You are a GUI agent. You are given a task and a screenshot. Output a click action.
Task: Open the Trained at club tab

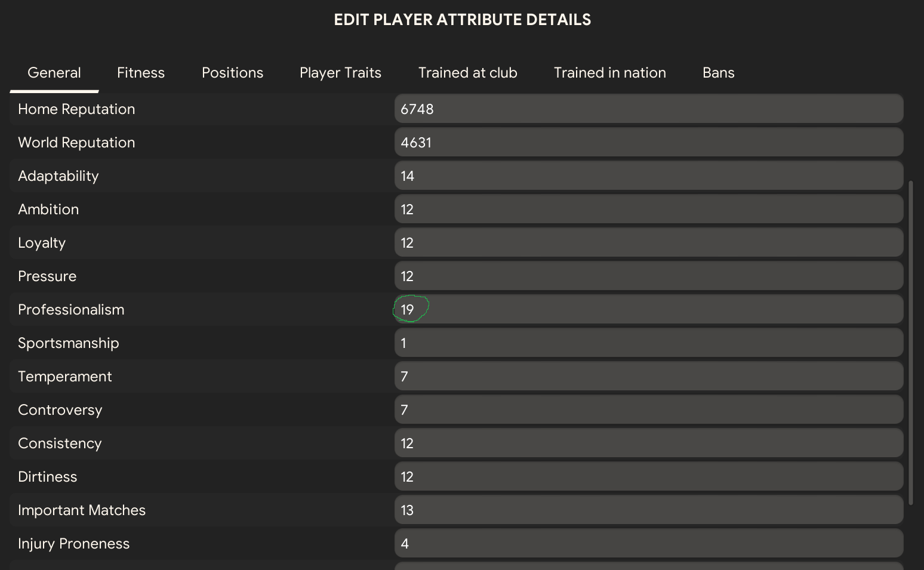[467, 73]
